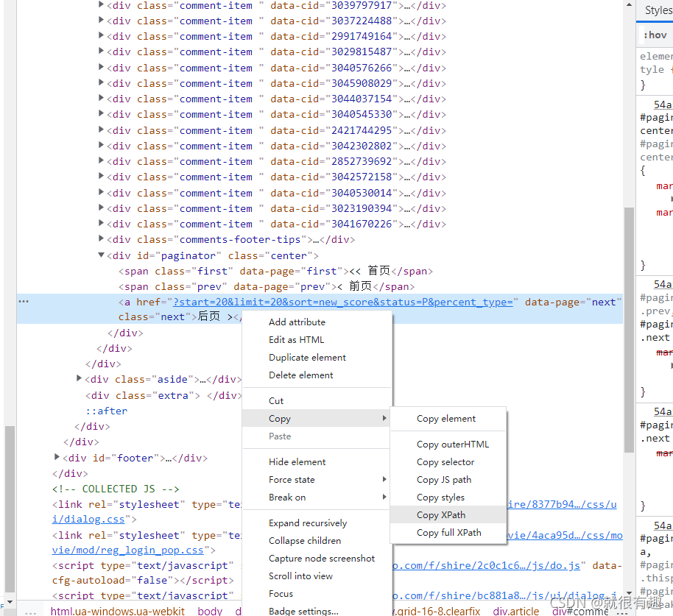The width and height of the screenshot is (673, 616).
Task: Expand the div id="footer" node
Action: pyautogui.click(x=57, y=458)
